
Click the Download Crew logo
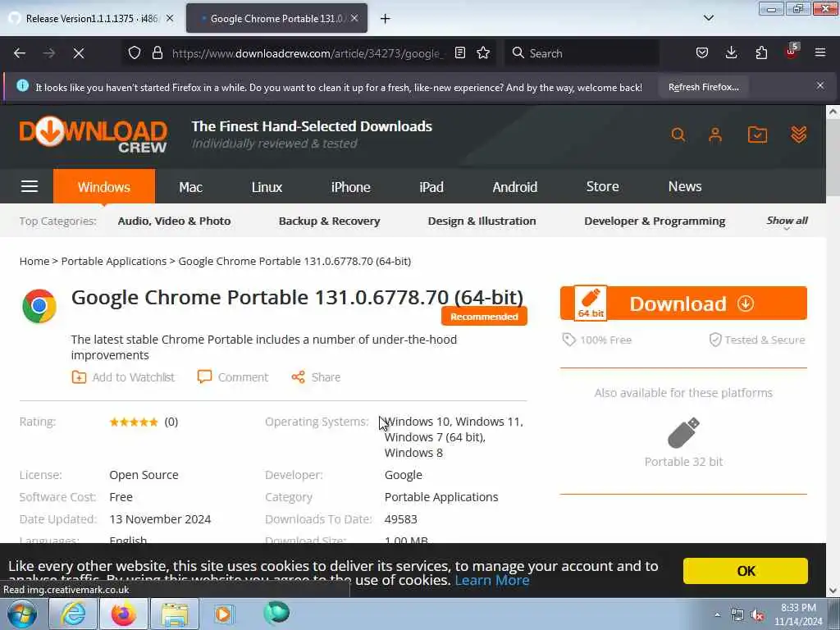coord(94,136)
